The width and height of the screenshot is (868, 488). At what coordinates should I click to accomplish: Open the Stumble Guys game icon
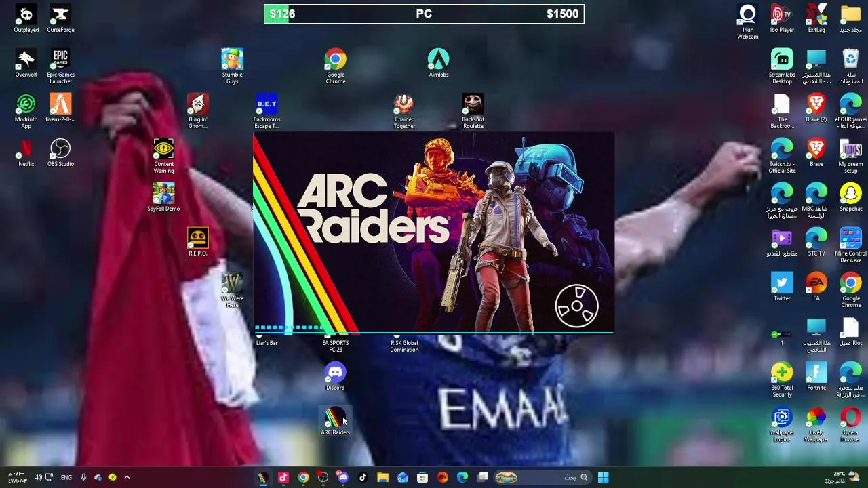click(232, 66)
